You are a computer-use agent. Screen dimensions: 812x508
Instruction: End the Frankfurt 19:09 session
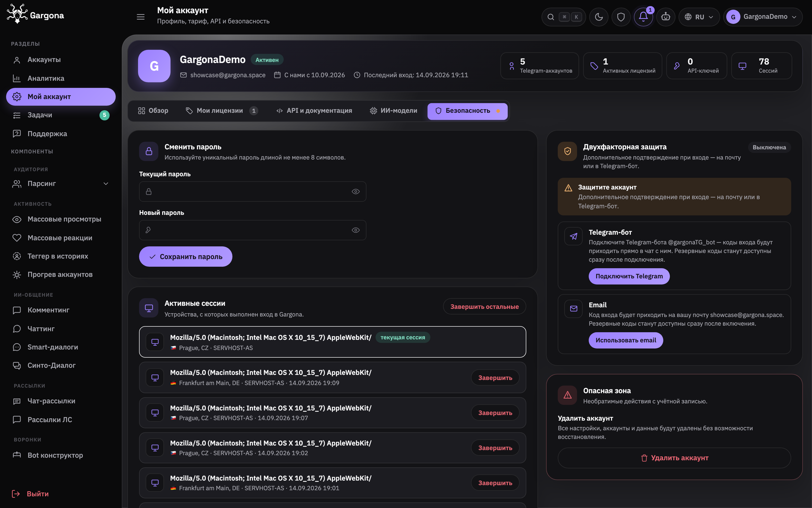(495, 378)
